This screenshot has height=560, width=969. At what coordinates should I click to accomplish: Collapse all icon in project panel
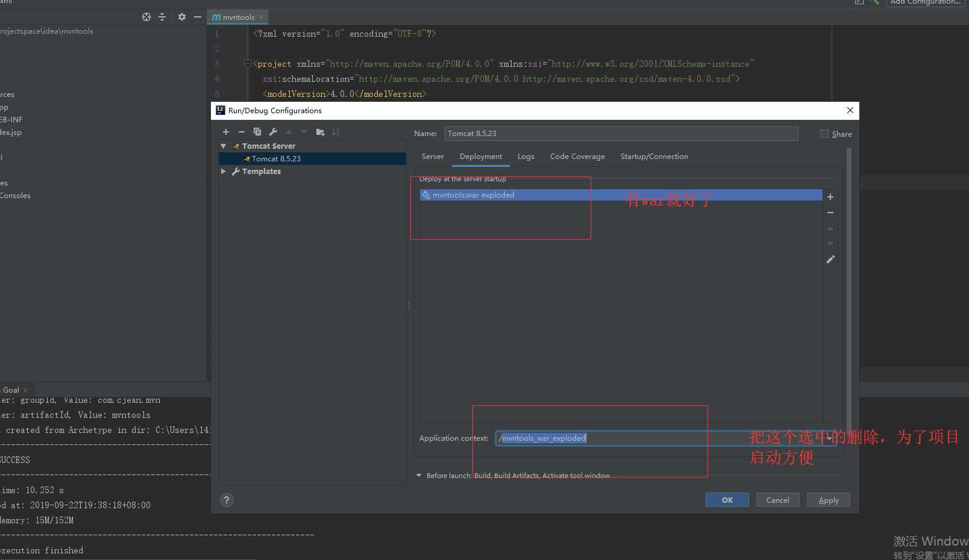pyautogui.click(x=162, y=17)
